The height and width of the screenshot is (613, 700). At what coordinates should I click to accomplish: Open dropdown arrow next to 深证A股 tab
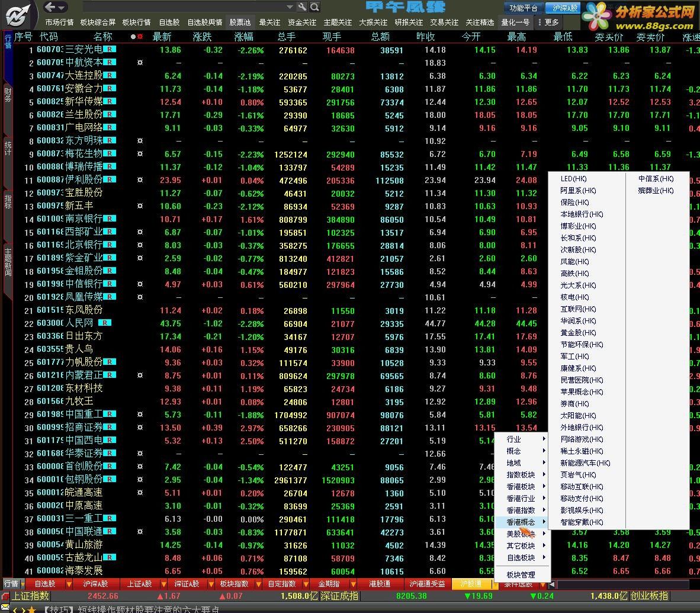[x=210, y=584]
